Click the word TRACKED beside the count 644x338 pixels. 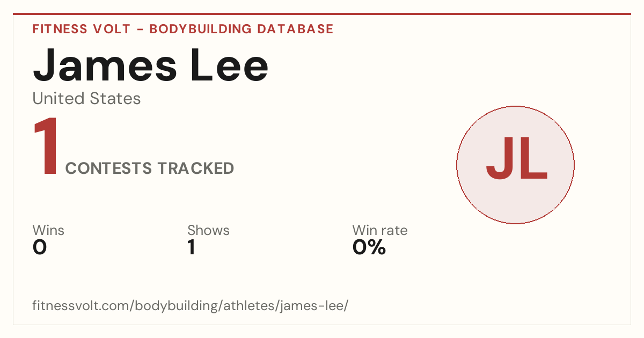195,168
